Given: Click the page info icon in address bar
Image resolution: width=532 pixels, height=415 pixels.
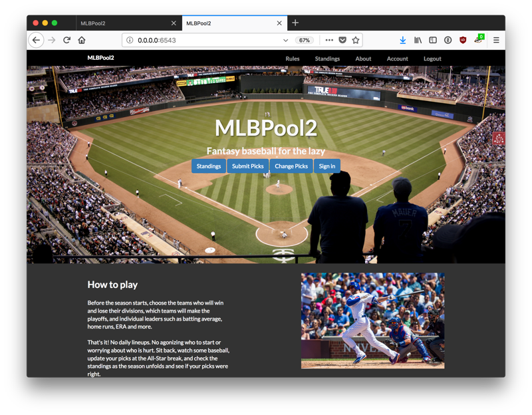Looking at the screenshot, I should click(130, 40).
